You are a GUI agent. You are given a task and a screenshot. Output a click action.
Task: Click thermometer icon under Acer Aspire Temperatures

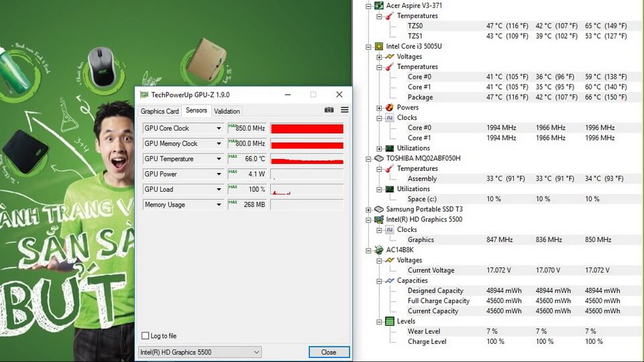389,16
